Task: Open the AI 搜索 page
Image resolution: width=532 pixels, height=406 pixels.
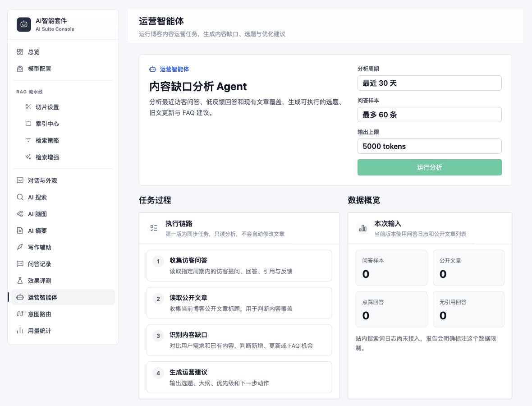Action: coord(63,197)
